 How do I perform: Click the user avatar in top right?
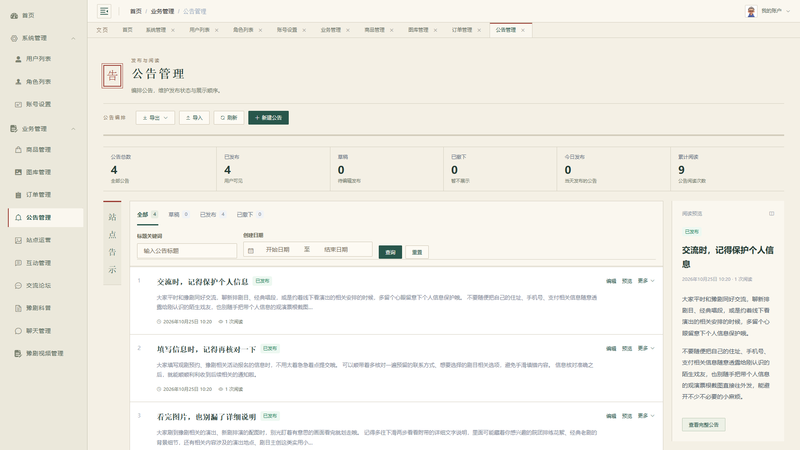[x=751, y=11]
